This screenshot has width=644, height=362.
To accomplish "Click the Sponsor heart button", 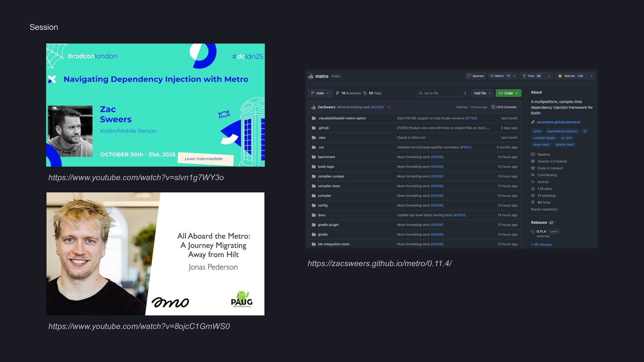I will click(475, 76).
